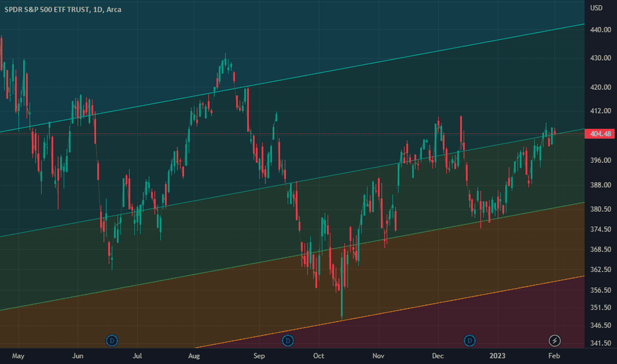Image resolution: width=617 pixels, height=364 pixels.
Task: Click the 440.00 price axis label
Action: point(600,30)
